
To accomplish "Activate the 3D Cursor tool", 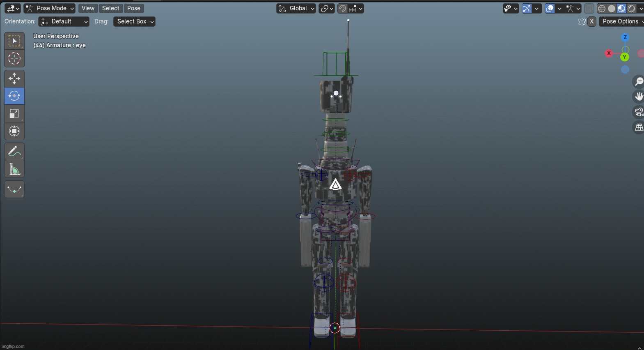I will [x=14, y=59].
